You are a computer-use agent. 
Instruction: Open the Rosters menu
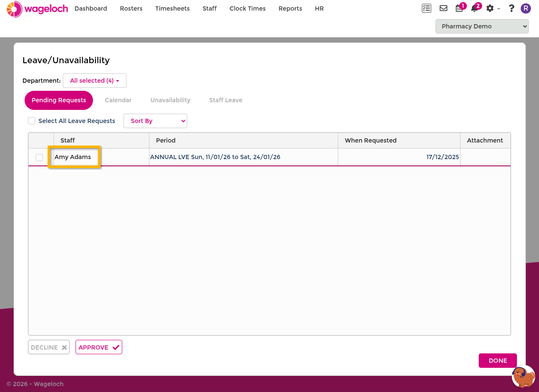click(131, 8)
